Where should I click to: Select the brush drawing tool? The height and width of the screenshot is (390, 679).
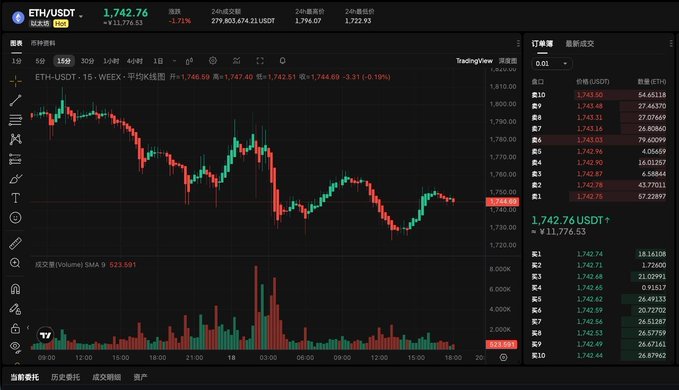[16, 179]
